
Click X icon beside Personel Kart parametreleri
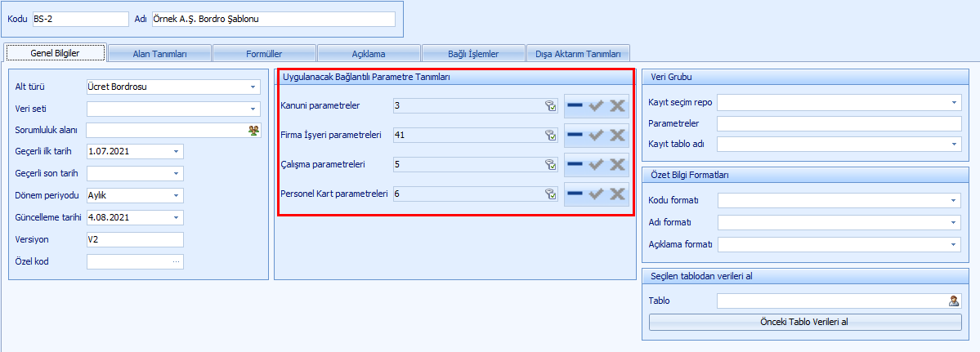tap(618, 194)
